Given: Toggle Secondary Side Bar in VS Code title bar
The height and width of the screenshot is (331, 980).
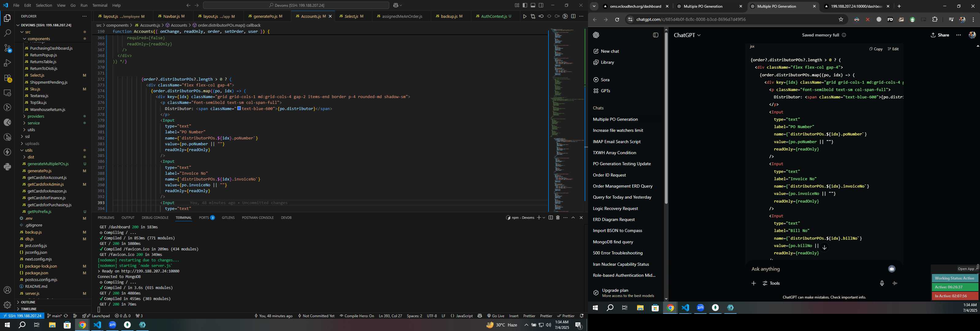Looking at the screenshot, I should pos(541,5).
